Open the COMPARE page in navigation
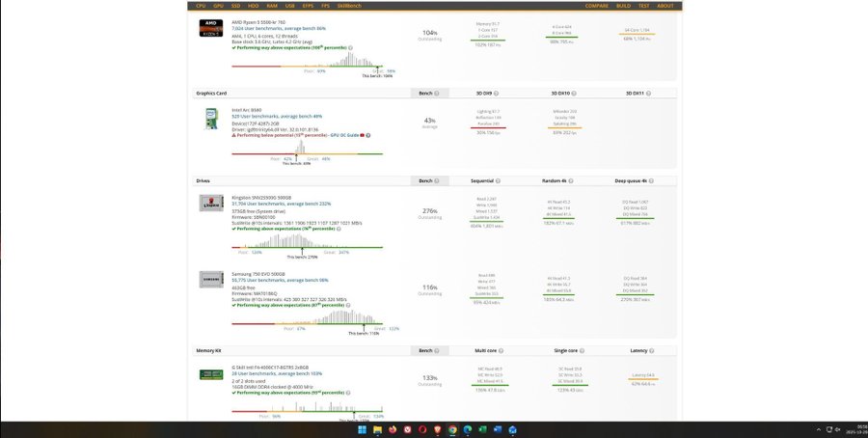868x438 pixels. (597, 5)
